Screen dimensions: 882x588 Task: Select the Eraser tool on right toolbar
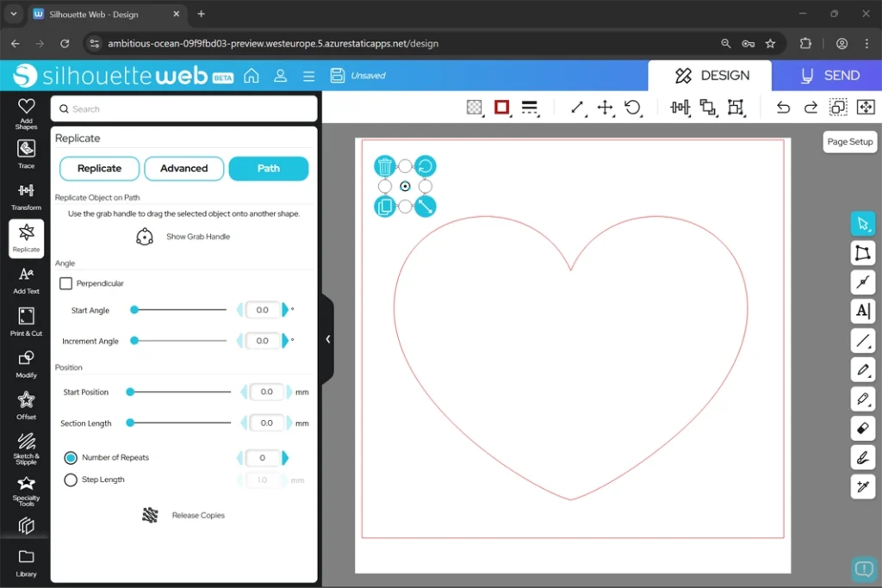pyautogui.click(x=862, y=428)
